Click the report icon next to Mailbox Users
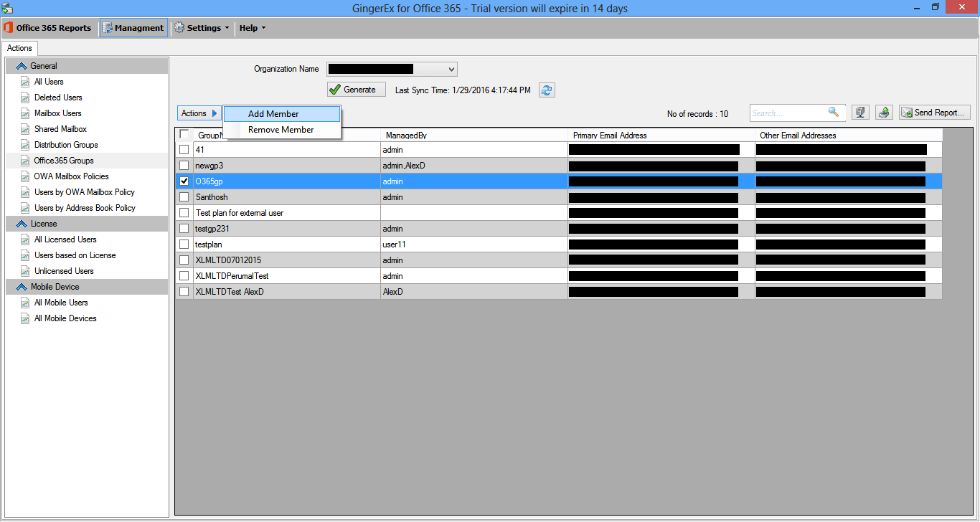This screenshot has width=980, height=522. pos(25,113)
